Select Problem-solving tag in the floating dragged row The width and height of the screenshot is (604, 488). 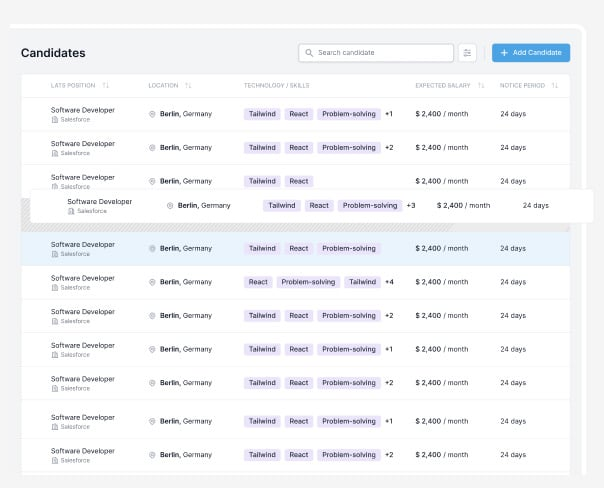coord(369,206)
